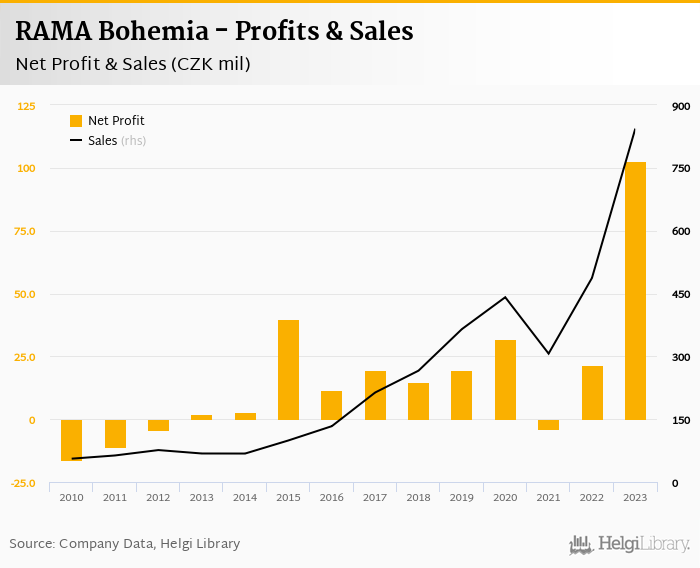Screen dimensions: 700x568
Task: Click the 2020 net profit bar
Action: (505, 379)
